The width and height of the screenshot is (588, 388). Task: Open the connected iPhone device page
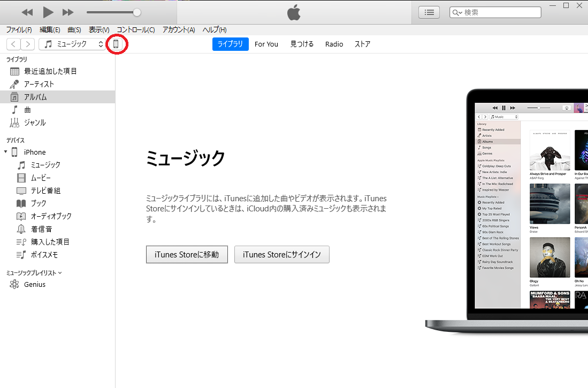(117, 44)
